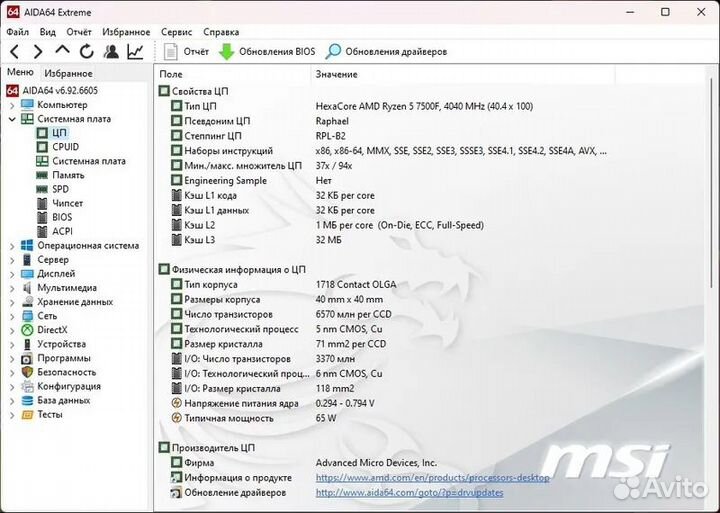Switch to the Меню panel tab
Image resolution: width=720 pixels, height=513 pixels.
tap(20, 73)
